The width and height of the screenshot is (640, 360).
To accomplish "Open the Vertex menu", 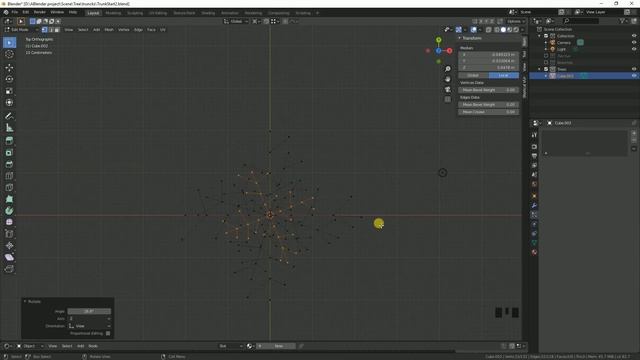I will click(124, 30).
